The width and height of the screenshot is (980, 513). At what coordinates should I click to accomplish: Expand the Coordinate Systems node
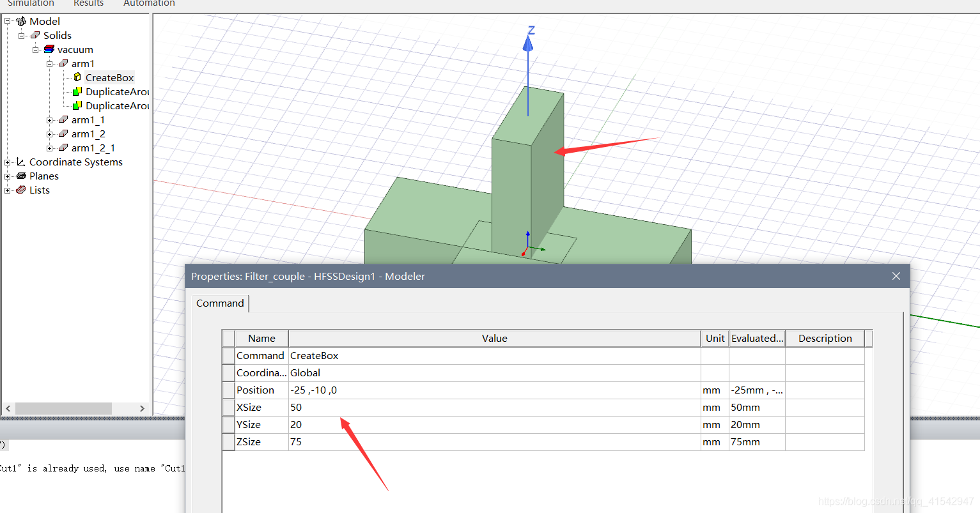pyautogui.click(x=8, y=162)
